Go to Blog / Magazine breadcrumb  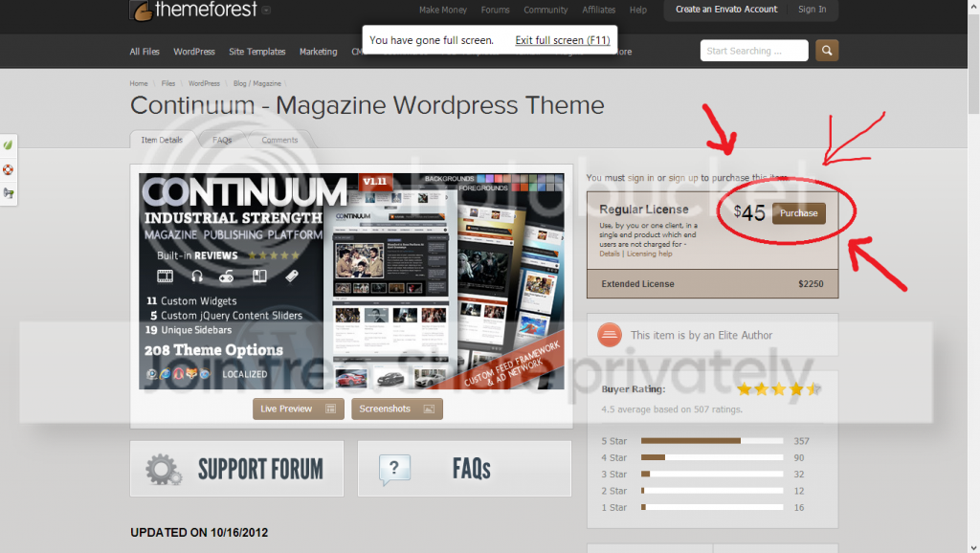tap(256, 83)
